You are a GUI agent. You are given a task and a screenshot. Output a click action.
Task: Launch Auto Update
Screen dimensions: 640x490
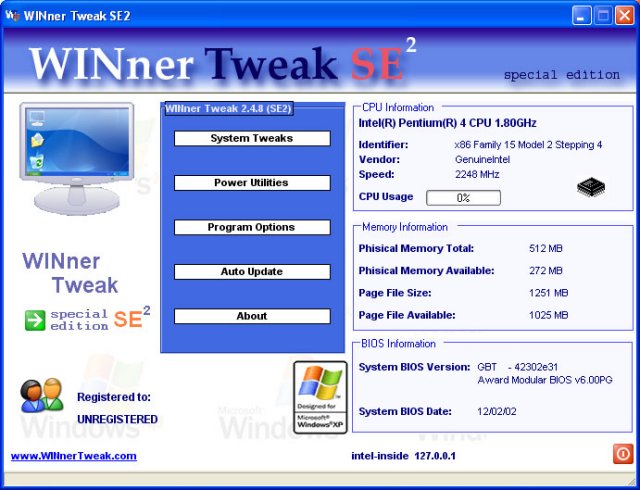point(252,272)
